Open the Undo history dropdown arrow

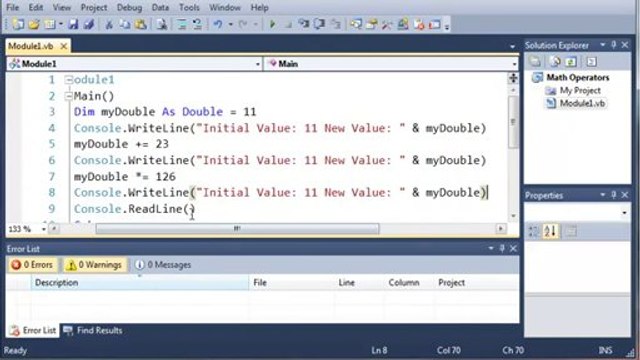231,24
